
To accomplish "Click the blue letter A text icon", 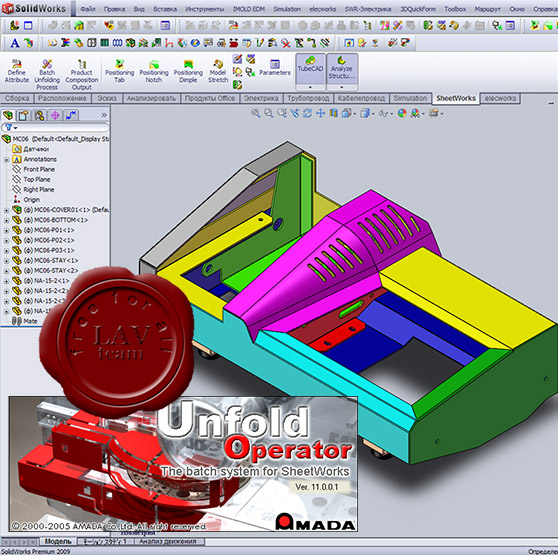I will [x=15, y=43].
